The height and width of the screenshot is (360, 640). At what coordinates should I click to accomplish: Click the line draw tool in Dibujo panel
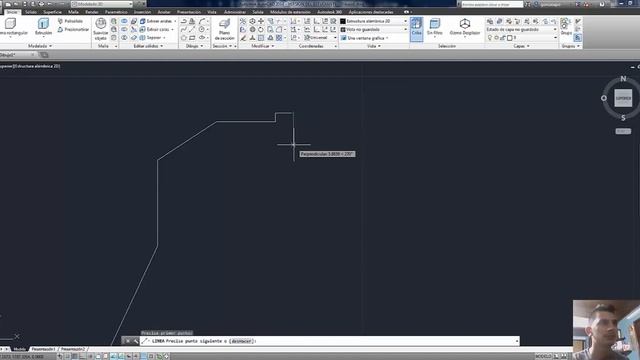pyautogui.click(x=192, y=29)
